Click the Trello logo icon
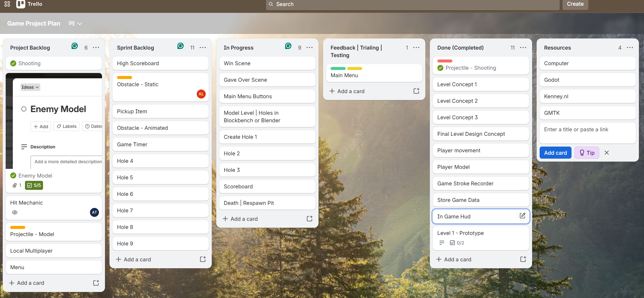The width and height of the screenshot is (644, 298). pos(20,4)
